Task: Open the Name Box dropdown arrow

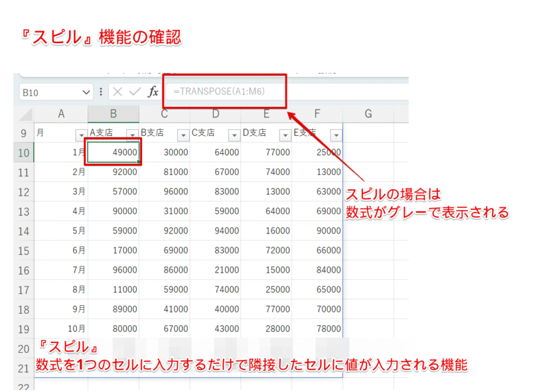Action: click(86, 92)
